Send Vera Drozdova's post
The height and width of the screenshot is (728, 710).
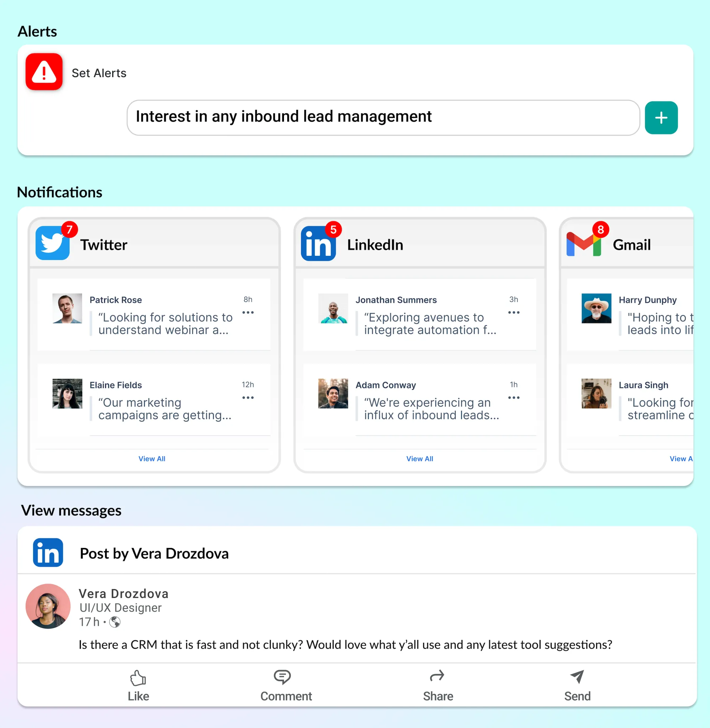tap(577, 685)
